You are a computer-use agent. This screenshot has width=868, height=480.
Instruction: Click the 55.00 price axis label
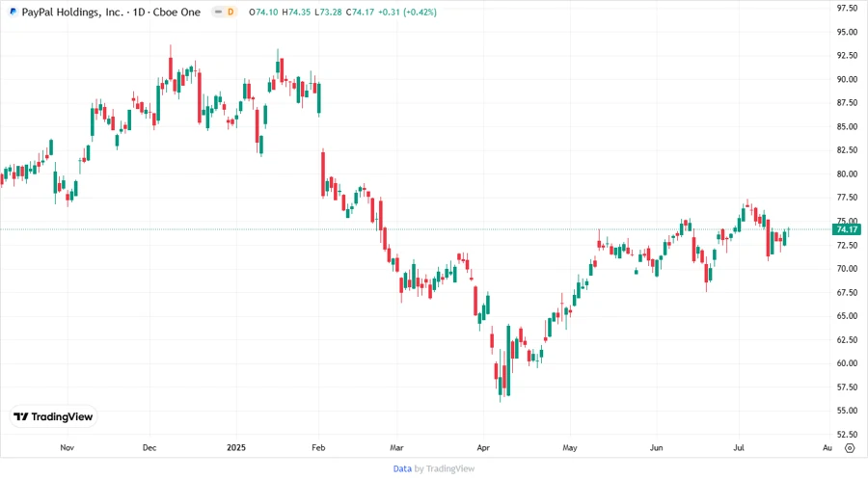coord(847,411)
